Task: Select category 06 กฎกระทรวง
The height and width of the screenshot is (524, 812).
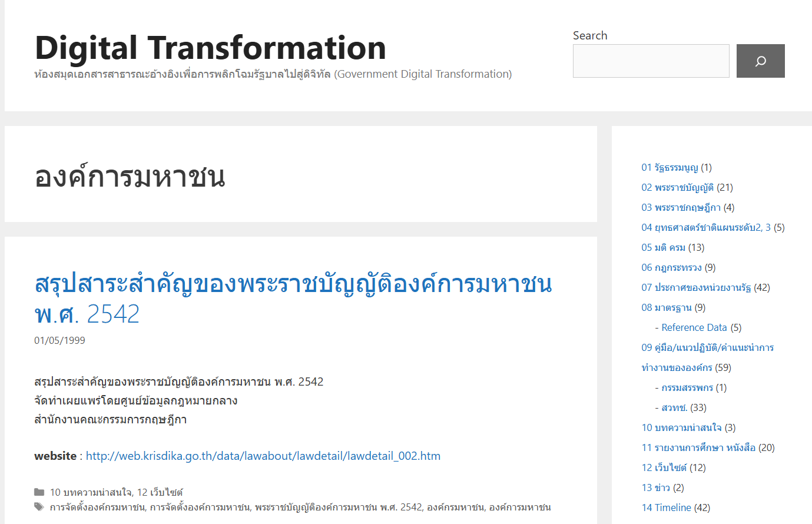Action: [x=671, y=268]
